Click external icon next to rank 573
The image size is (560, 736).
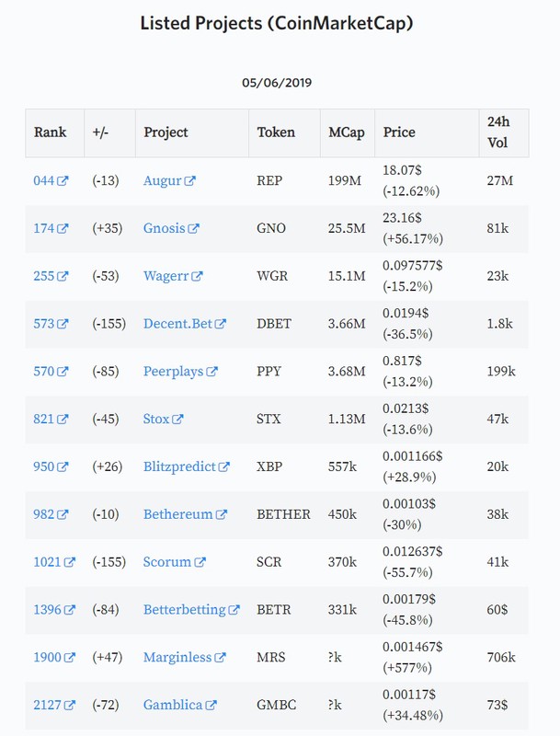[x=63, y=324]
